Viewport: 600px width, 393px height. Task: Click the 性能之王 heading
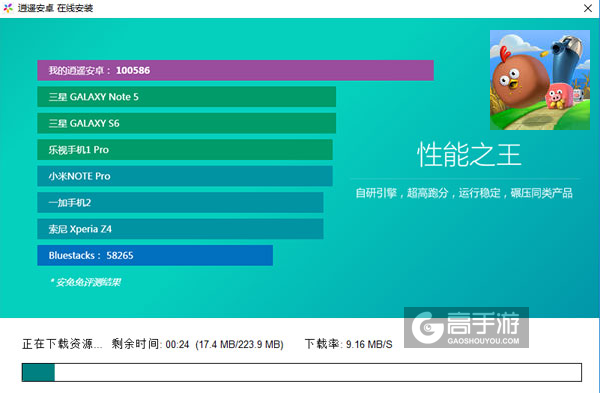(469, 155)
